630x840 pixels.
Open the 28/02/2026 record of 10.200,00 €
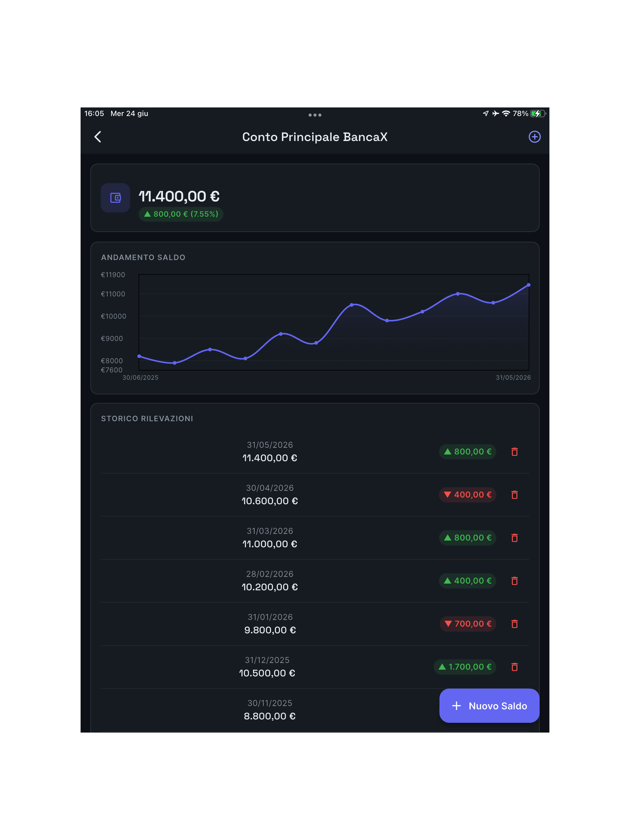pyautogui.click(x=315, y=581)
